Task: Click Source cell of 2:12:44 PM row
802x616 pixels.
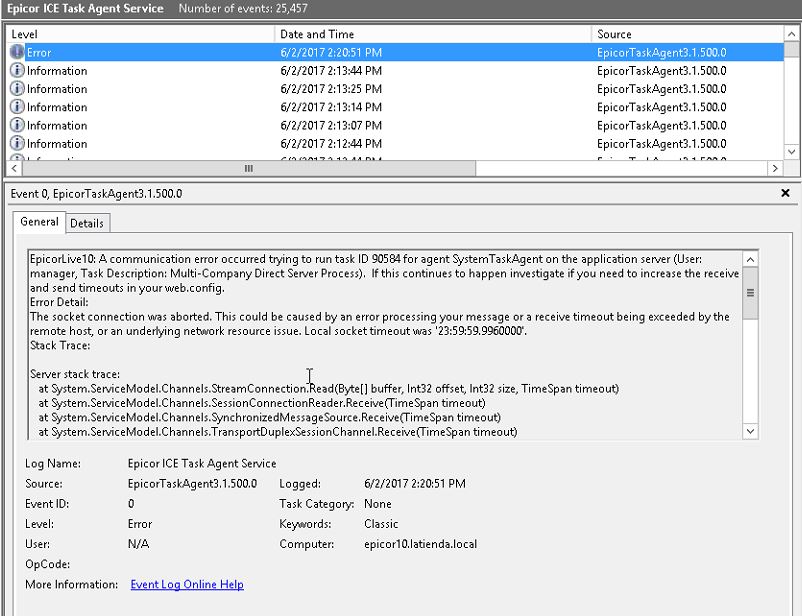Action: click(x=661, y=144)
